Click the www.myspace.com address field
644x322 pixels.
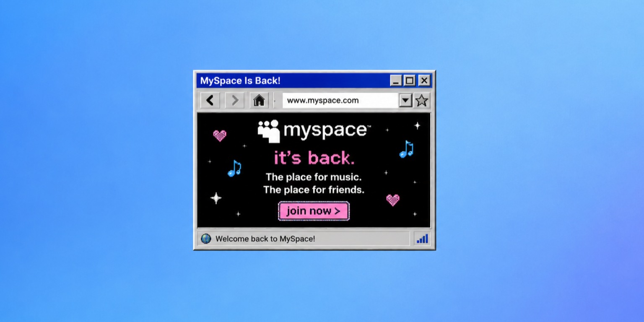click(x=340, y=101)
